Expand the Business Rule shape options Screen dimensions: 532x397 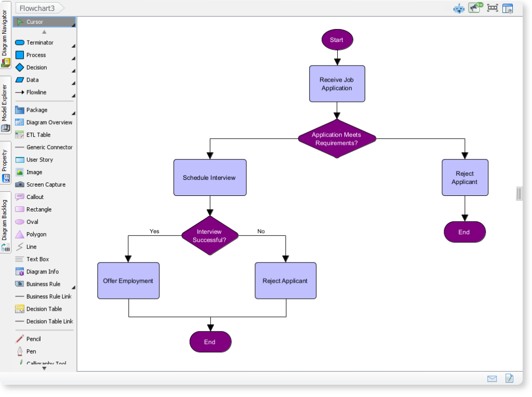point(73,286)
